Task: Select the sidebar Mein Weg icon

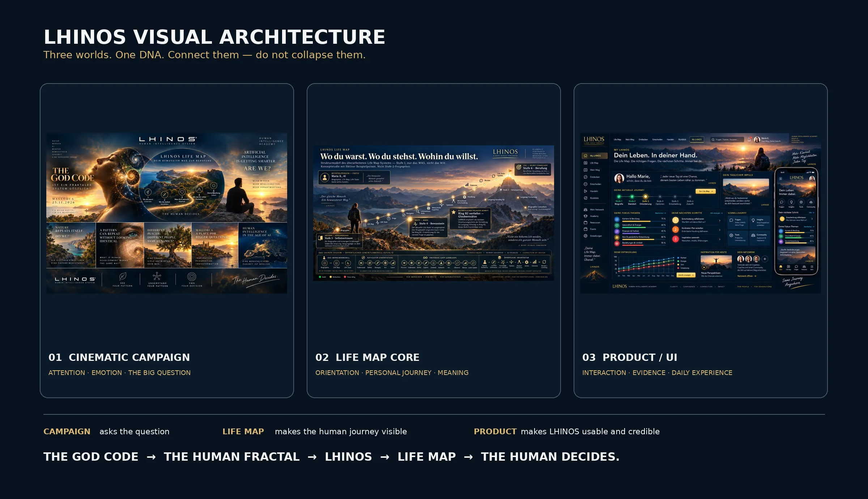Action: click(586, 170)
